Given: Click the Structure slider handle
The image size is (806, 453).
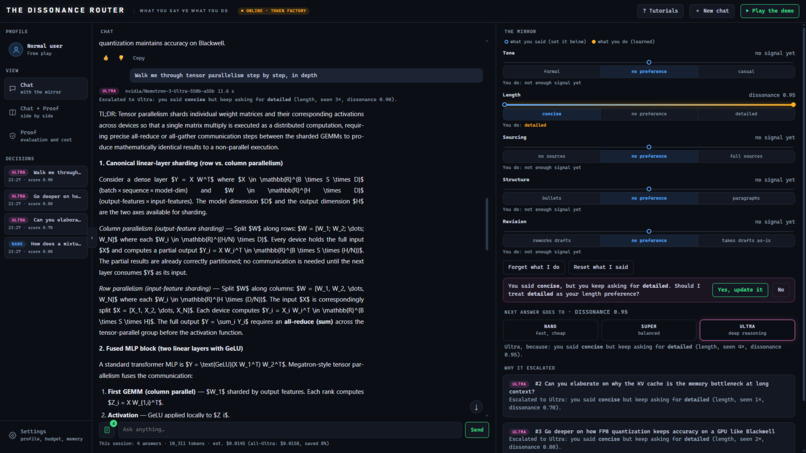Looking at the screenshot, I should point(649,189).
